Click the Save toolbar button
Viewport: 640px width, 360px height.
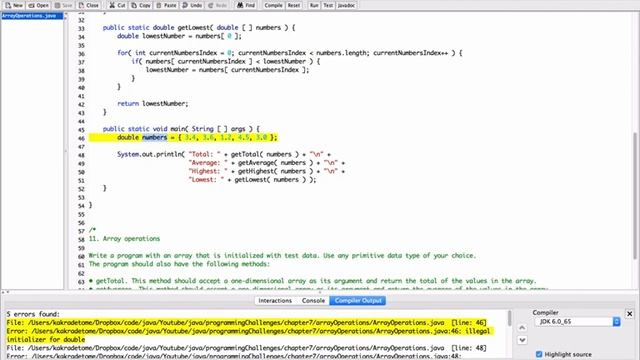pos(63,5)
